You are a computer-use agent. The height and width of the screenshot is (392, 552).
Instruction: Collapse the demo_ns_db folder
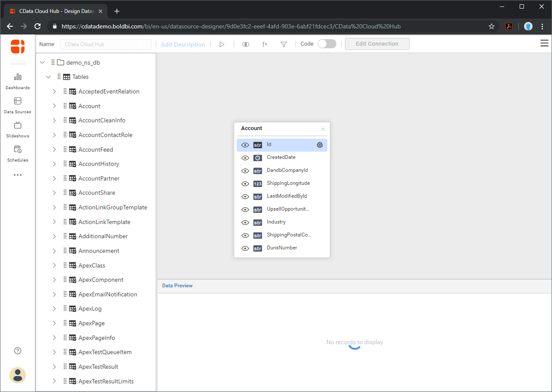(x=42, y=62)
